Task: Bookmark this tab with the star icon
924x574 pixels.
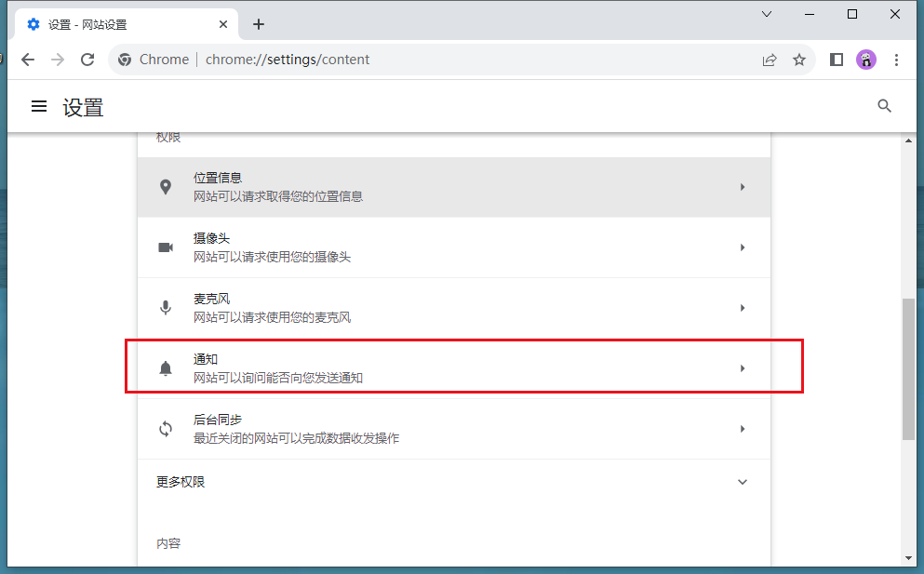Action: [x=799, y=60]
